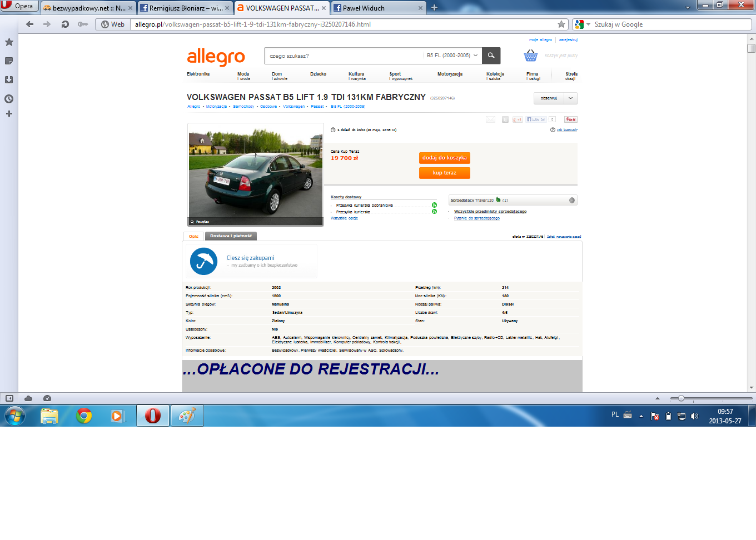Open the Opera Link cloud icon
This screenshot has width=756, height=540.
coord(28,398)
